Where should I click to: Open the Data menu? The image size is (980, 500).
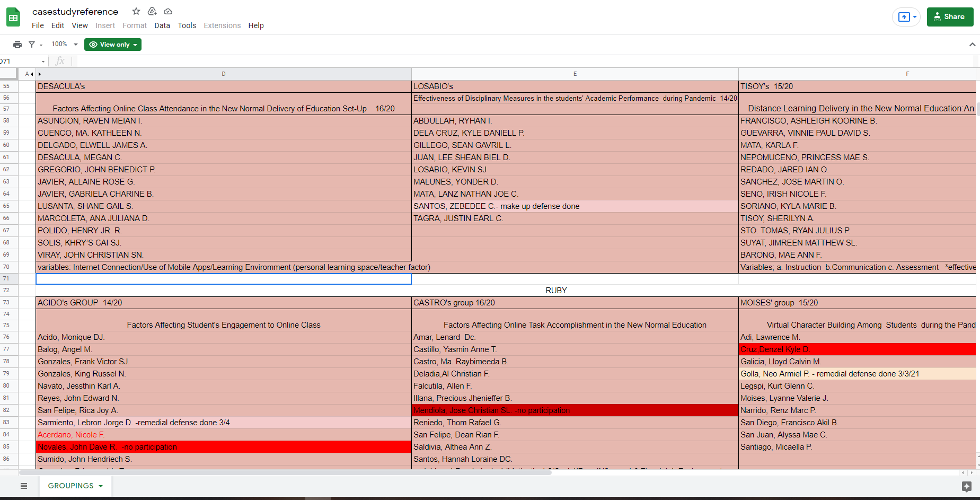point(162,25)
